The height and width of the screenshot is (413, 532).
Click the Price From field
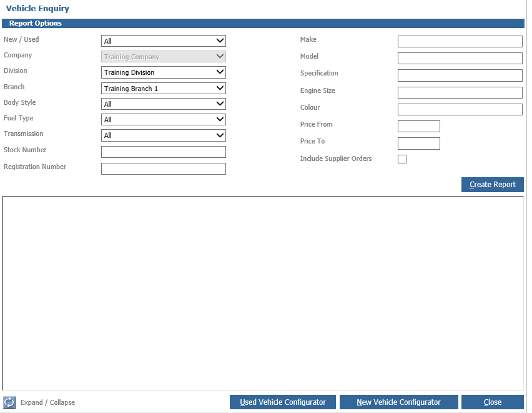[419, 127]
